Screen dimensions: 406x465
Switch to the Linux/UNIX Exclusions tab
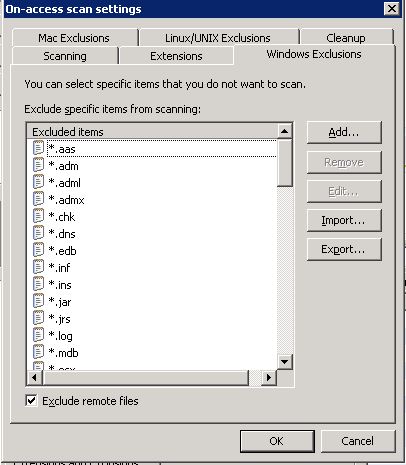219,38
